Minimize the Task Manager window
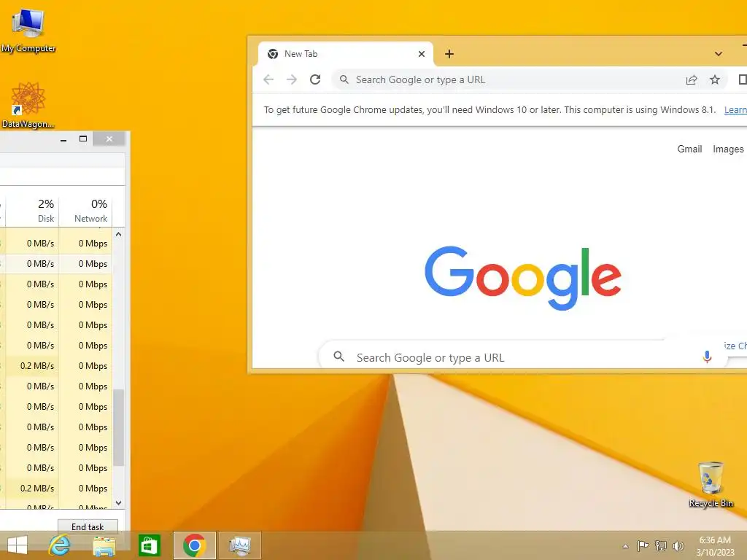 (x=63, y=139)
